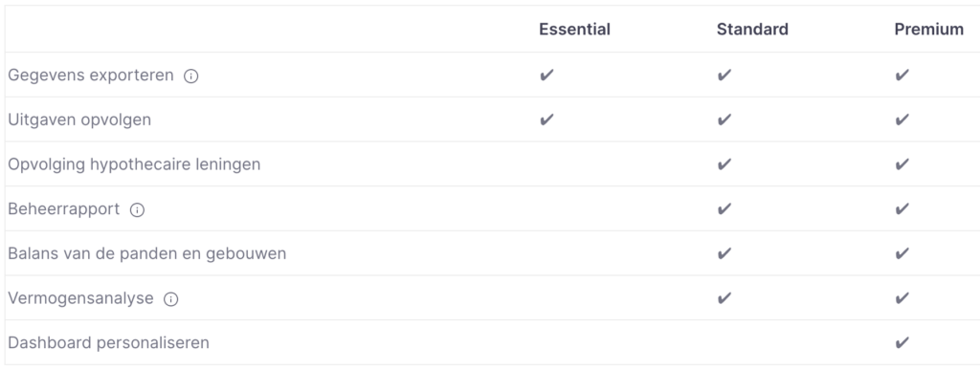This screenshot has width=980, height=370.
Task: Click Standard checkmark for Opvolging hypothecaire leningen
Action: point(724,164)
